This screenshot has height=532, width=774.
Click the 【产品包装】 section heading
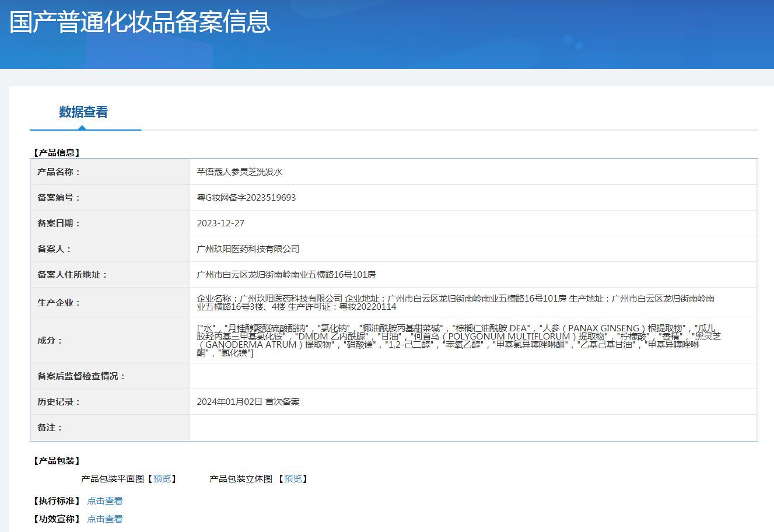tap(56, 461)
